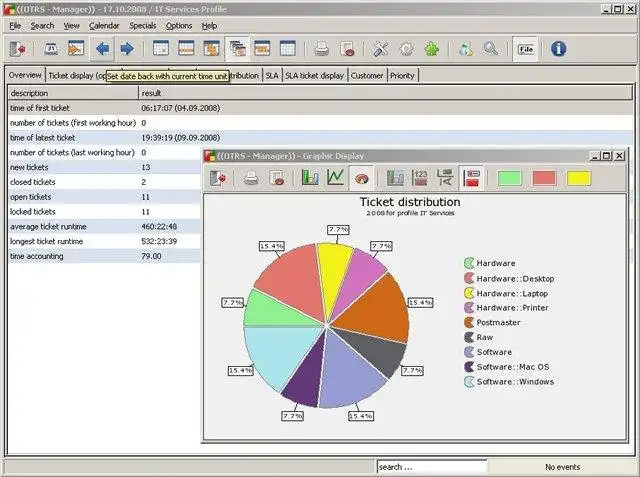Click the printer icon in main toolbar

coord(321,49)
